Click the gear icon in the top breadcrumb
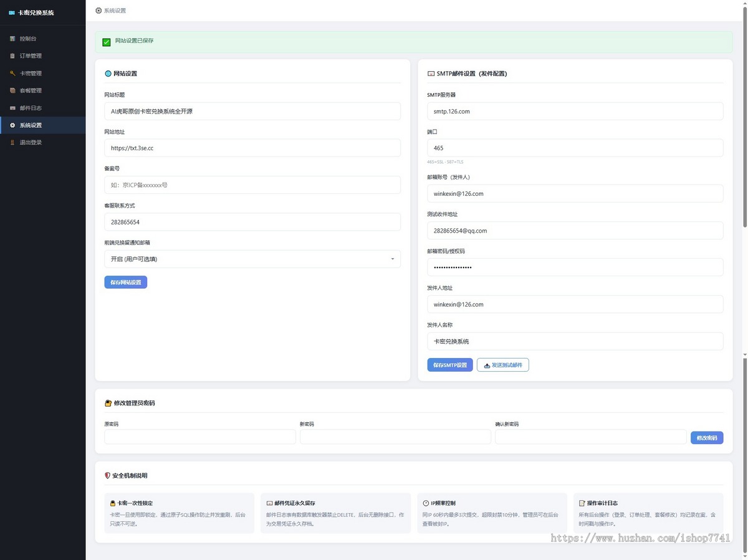The width and height of the screenshot is (748, 560). pyautogui.click(x=98, y=11)
